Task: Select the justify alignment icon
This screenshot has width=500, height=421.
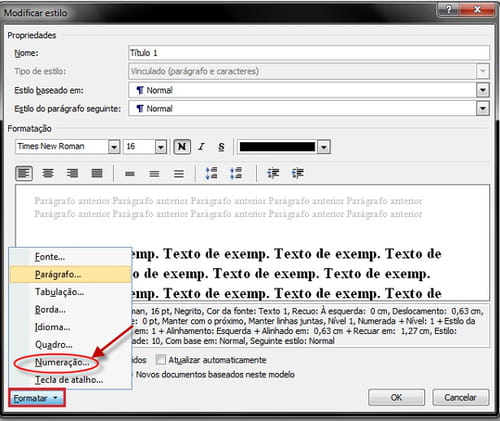Action: (97, 173)
